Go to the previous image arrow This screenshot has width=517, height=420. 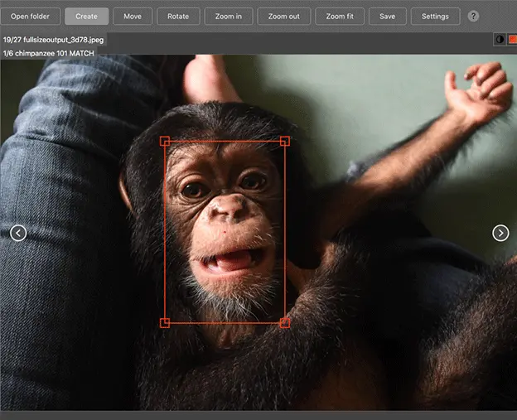tap(18, 233)
